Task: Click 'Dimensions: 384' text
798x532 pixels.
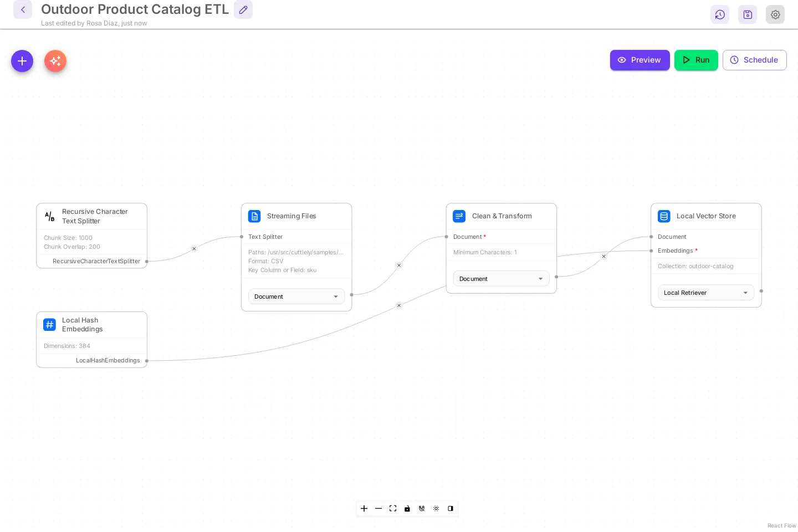Action: [67, 346]
